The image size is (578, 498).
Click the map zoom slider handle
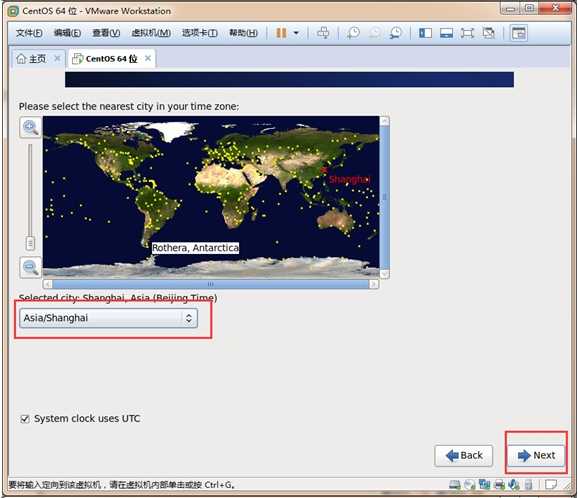pos(30,243)
